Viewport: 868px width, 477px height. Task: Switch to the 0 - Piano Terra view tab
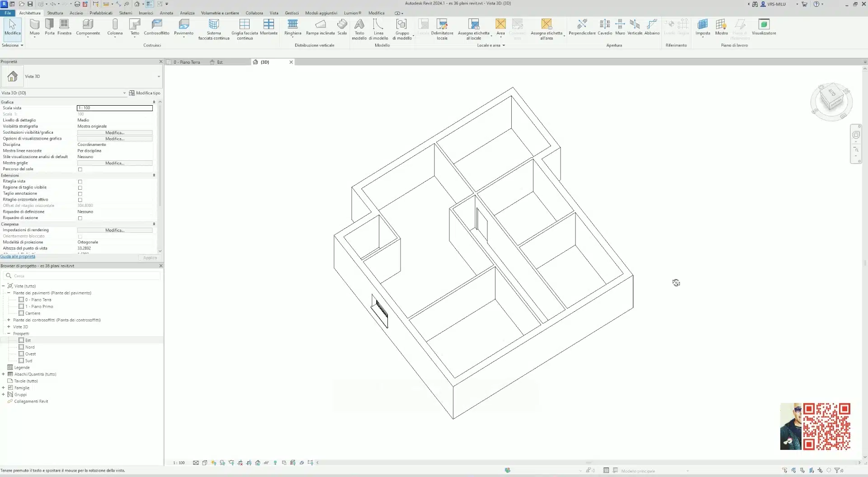pos(186,62)
